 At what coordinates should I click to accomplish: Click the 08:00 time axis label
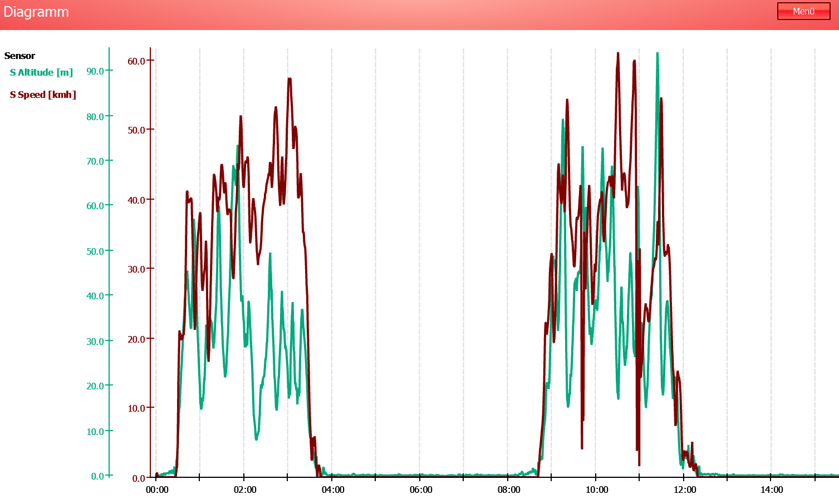(509, 490)
